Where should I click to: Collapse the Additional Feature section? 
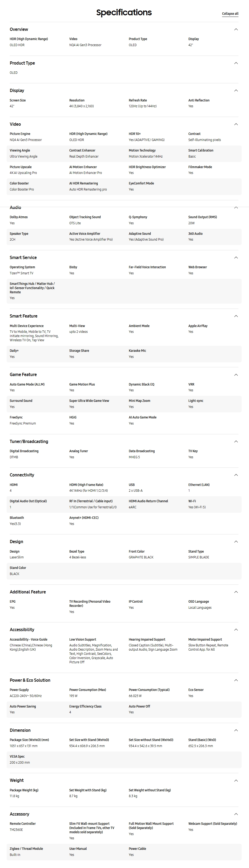click(x=236, y=592)
